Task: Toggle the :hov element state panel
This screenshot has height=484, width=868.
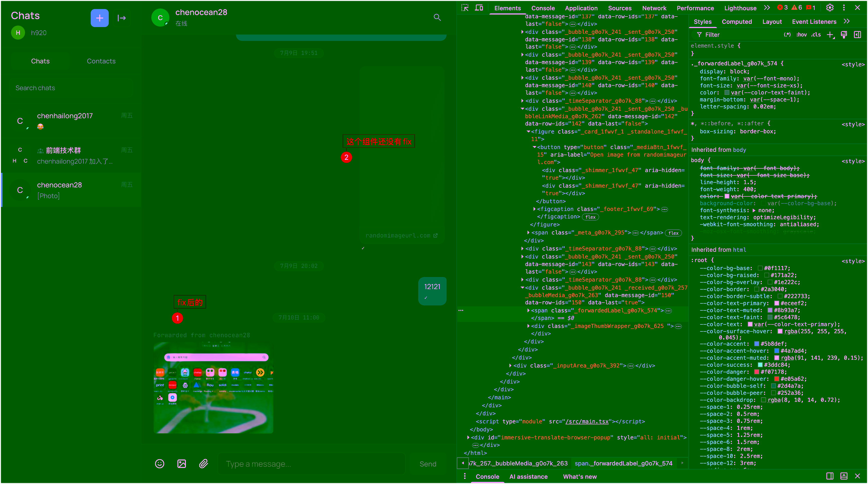Action: pyautogui.click(x=801, y=35)
